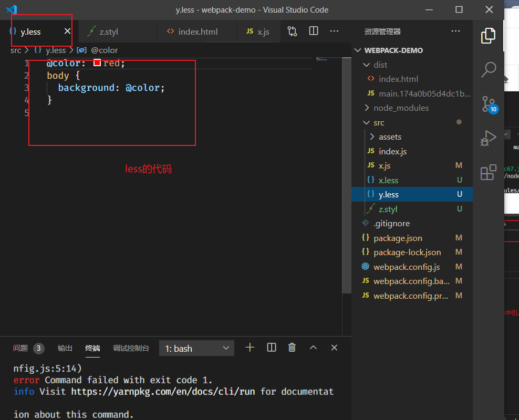Open the Search activity bar icon
Screen dimensions: 519x420
[x=488, y=69]
